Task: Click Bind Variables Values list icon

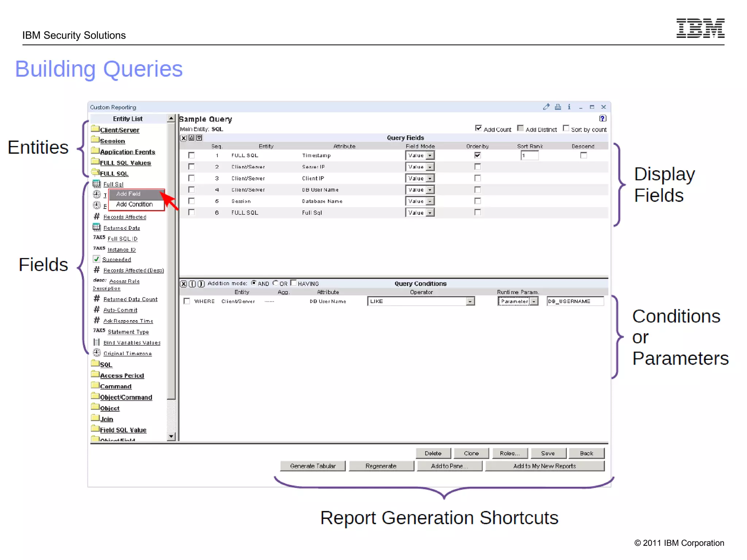Action: click(x=97, y=342)
